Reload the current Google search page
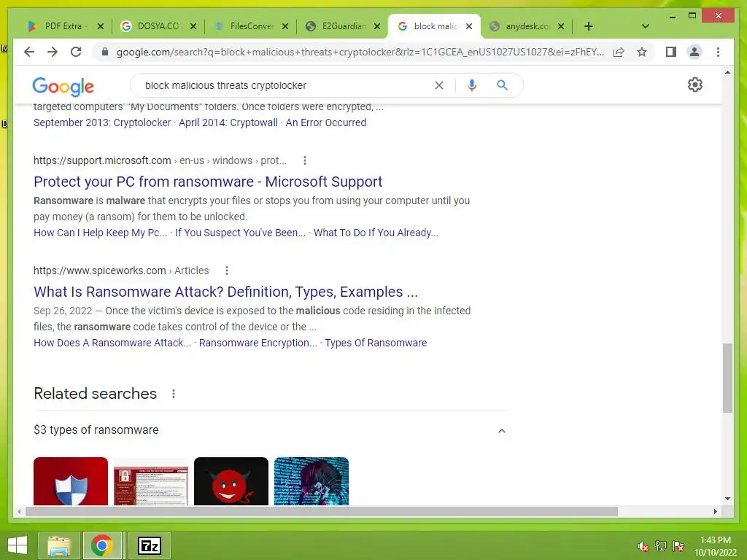The image size is (747, 560). coord(76,52)
